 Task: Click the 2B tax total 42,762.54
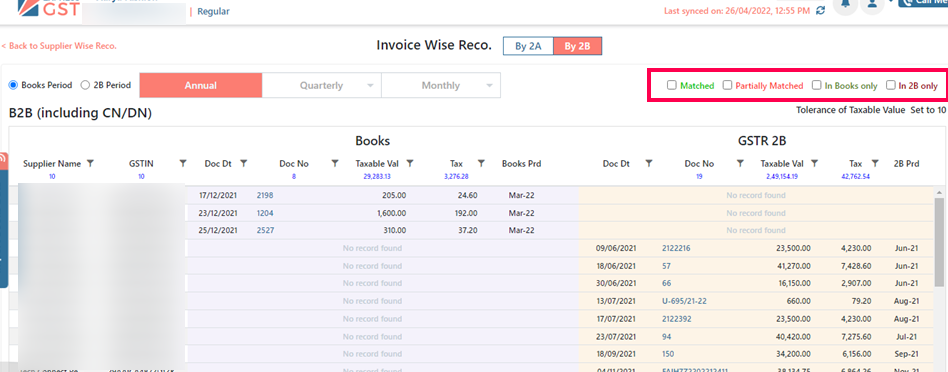(x=855, y=177)
